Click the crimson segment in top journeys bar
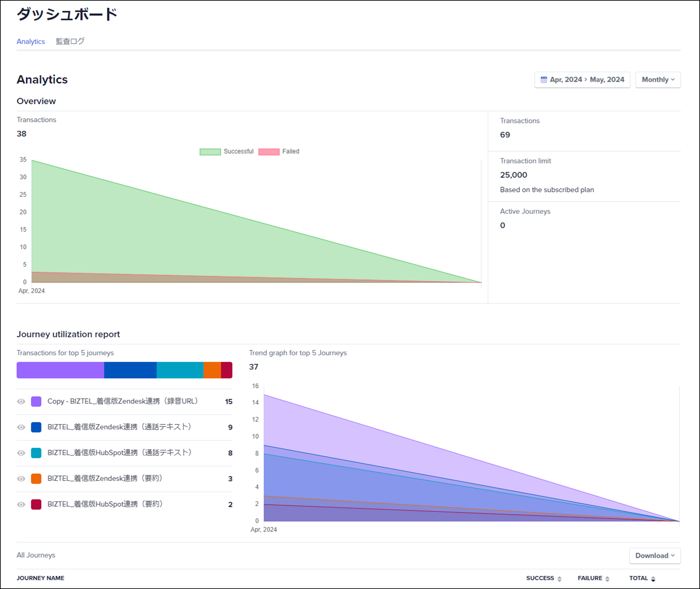 click(x=226, y=370)
